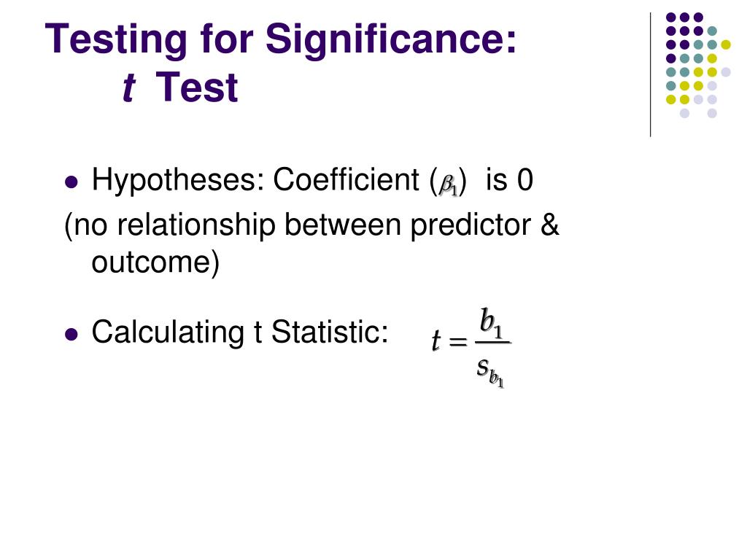Select the 'Calculating t Statistic:' text

click(x=240, y=332)
